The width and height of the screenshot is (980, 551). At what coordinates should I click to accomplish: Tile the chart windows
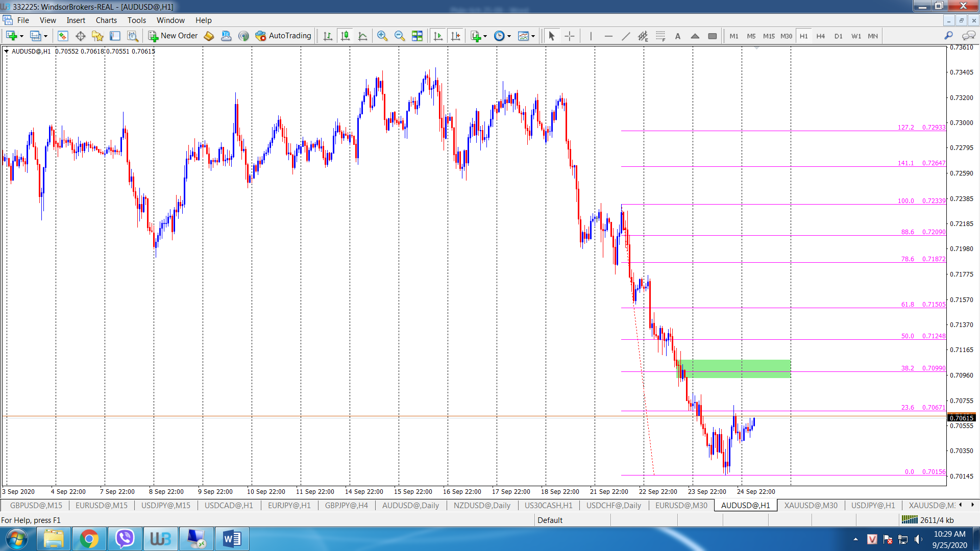417,36
